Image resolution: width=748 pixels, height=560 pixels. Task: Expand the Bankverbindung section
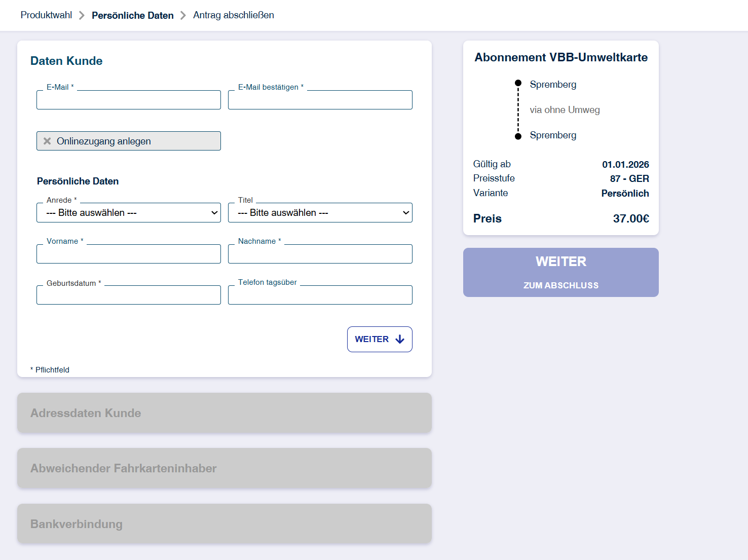click(224, 524)
